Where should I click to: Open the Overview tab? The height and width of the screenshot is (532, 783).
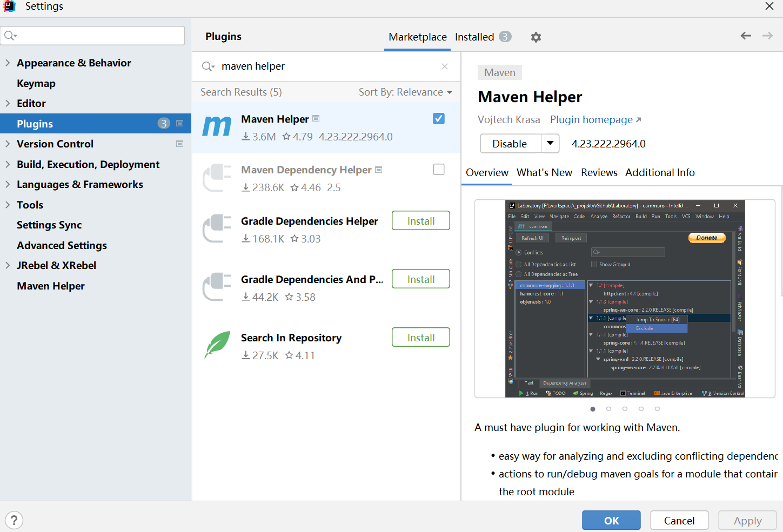(x=487, y=173)
